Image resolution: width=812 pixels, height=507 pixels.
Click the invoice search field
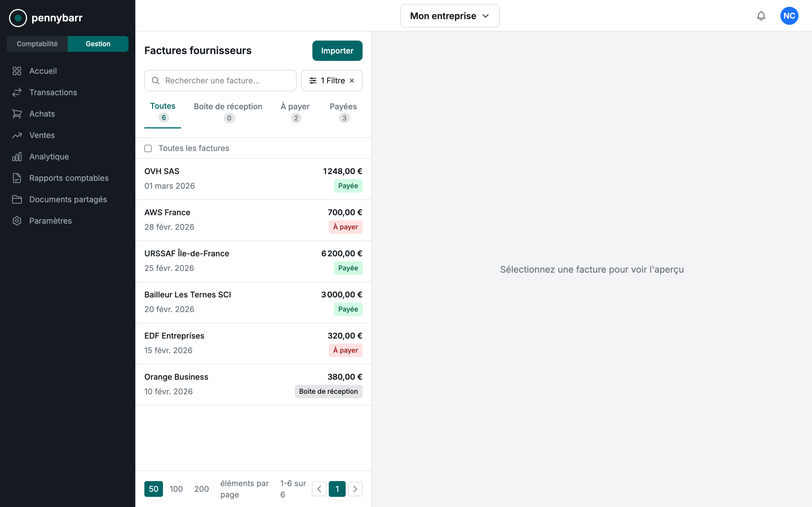220,81
